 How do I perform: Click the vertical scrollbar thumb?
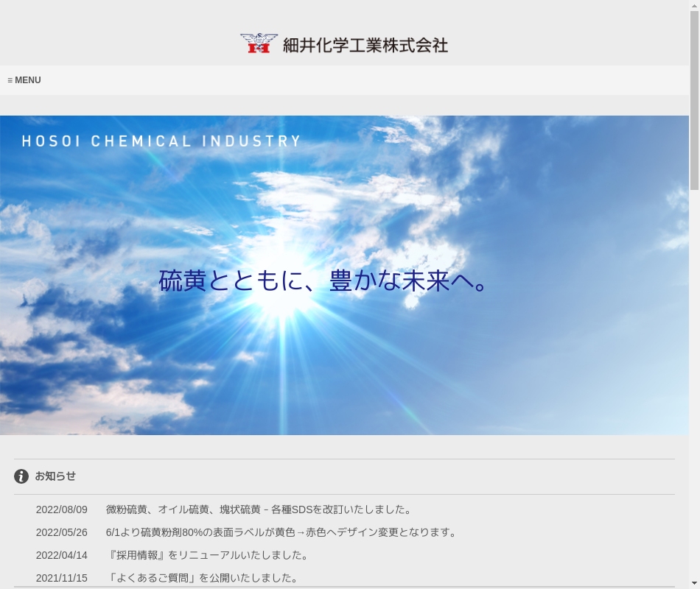point(694,99)
